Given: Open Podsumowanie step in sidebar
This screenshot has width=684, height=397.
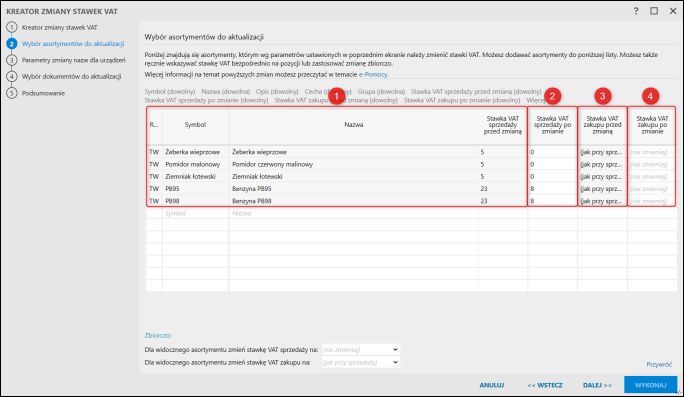Looking at the screenshot, I should pyautogui.click(x=43, y=93).
